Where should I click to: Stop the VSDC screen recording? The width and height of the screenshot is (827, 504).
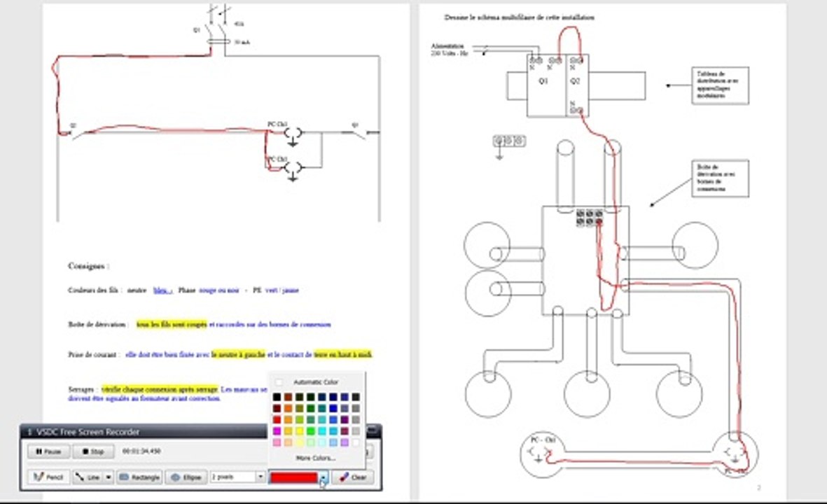pos(93,451)
